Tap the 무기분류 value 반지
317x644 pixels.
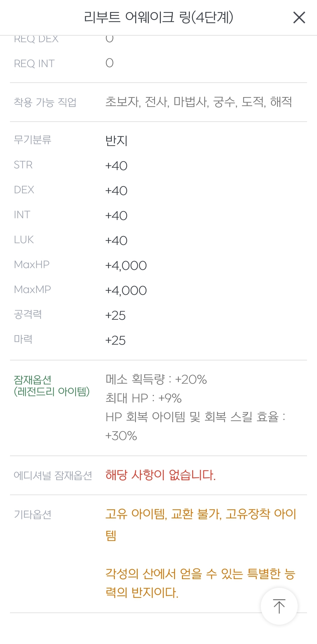click(116, 141)
